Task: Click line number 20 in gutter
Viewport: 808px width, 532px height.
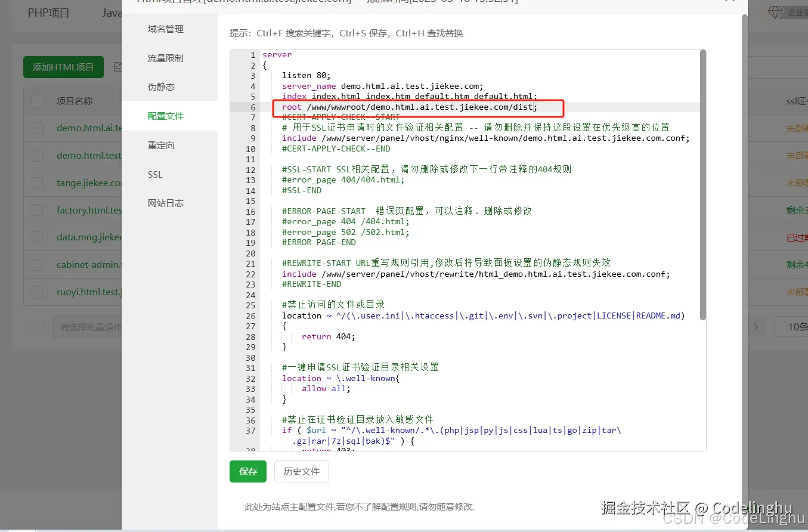Action: 250,253
